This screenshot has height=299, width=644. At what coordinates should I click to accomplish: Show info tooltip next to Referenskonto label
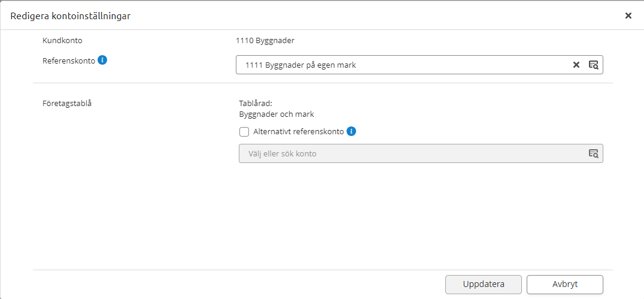[102, 60]
